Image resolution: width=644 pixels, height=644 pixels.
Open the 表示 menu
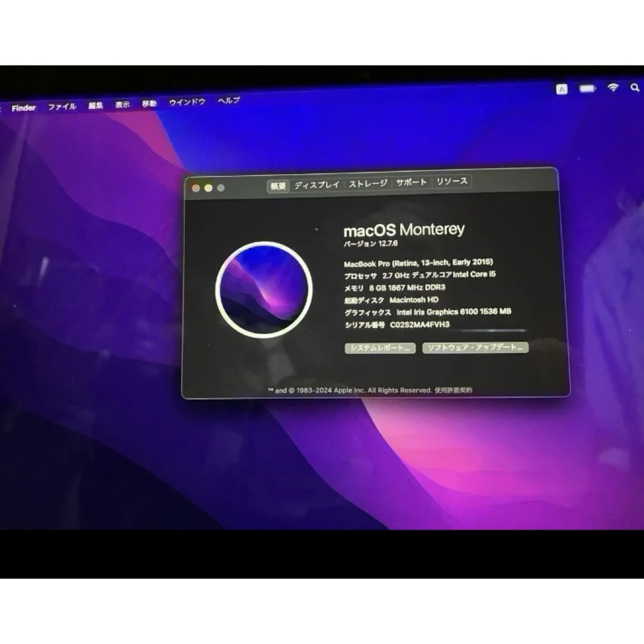122,105
